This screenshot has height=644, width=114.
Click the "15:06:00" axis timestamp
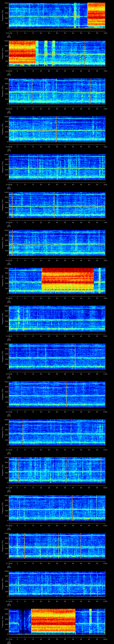(9, 223)
